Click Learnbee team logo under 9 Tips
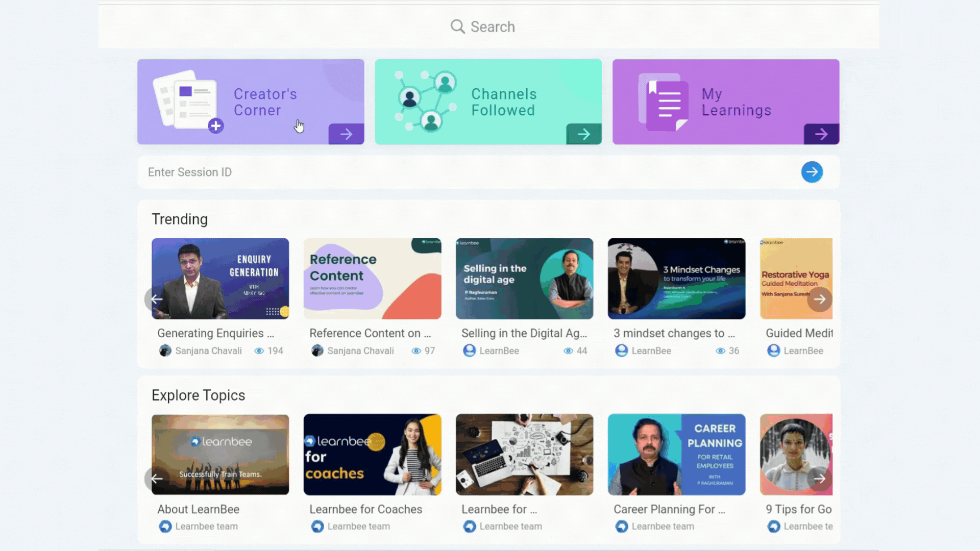 (774, 526)
